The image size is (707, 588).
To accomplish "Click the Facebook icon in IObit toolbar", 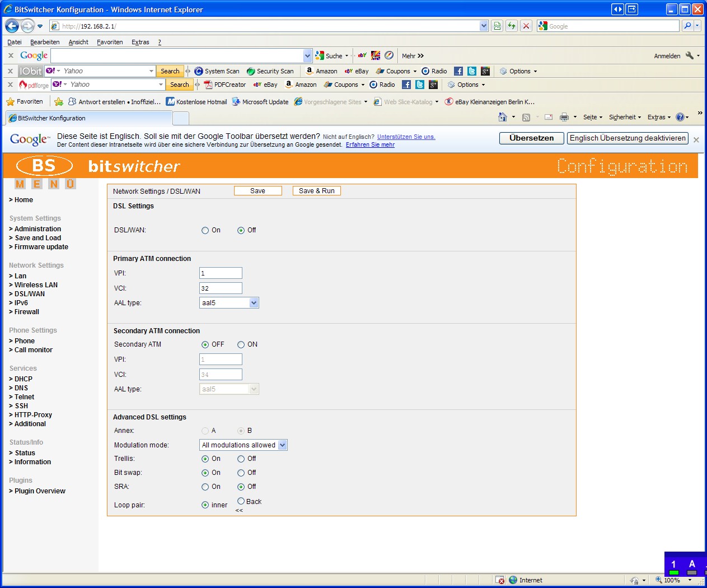I will tap(458, 71).
